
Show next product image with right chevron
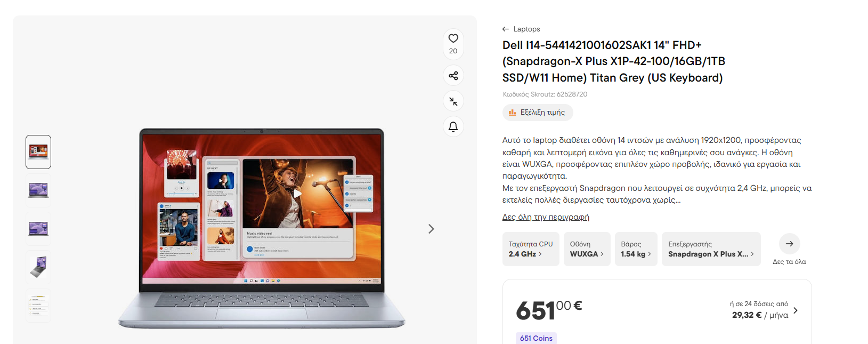(431, 229)
